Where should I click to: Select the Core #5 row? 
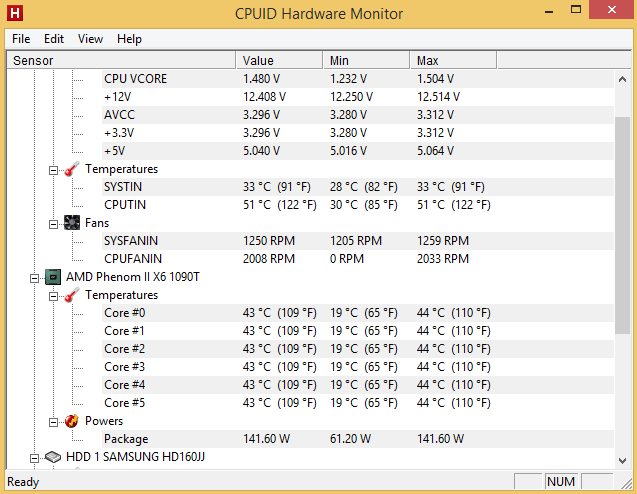pos(358,403)
